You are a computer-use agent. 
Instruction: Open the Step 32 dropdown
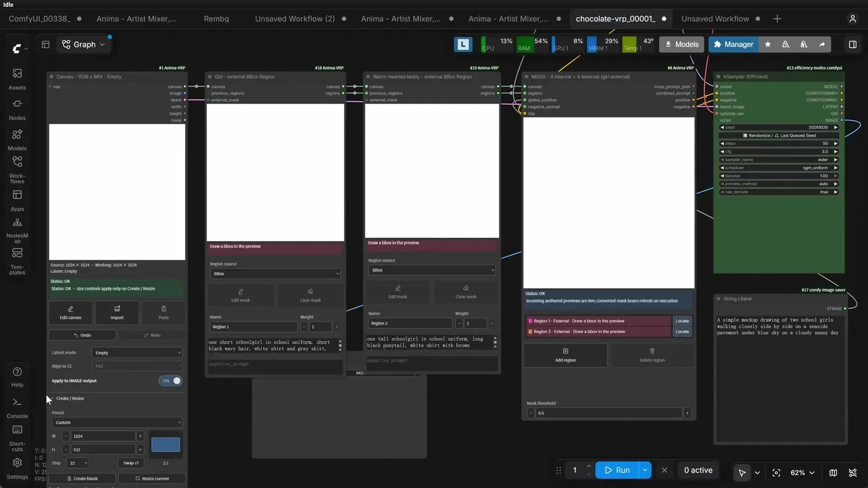pyautogui.click(x=77, y=463)
